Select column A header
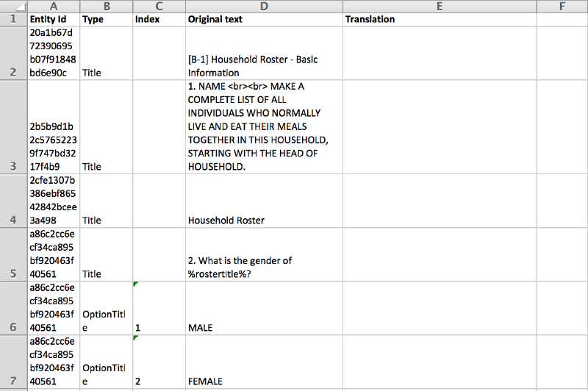Image resolution: width=588 pixels, height=391 pixels. [x=53, y=6]
